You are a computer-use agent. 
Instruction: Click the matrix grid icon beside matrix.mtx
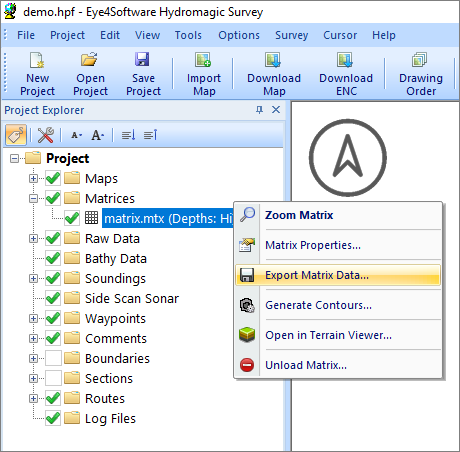coord(91,218)
